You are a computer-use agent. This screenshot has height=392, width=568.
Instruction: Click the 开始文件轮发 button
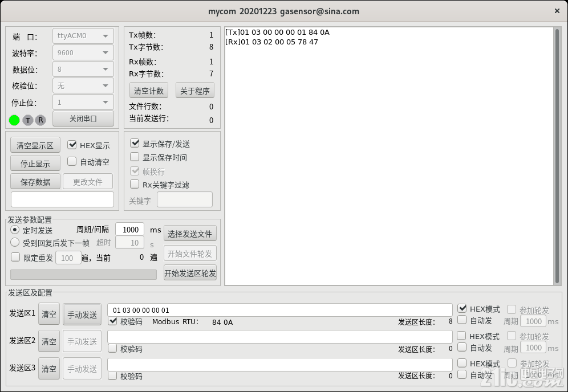(x=190, y=254)
